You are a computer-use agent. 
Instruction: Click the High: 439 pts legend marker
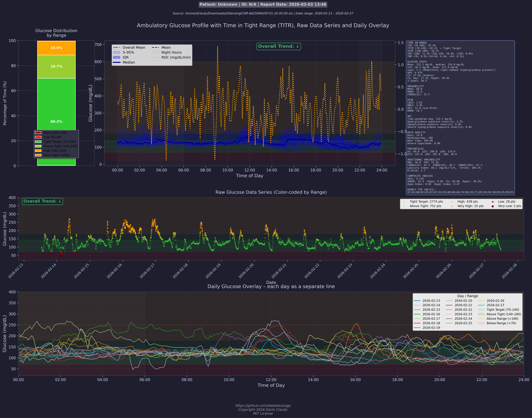point(452,202)
